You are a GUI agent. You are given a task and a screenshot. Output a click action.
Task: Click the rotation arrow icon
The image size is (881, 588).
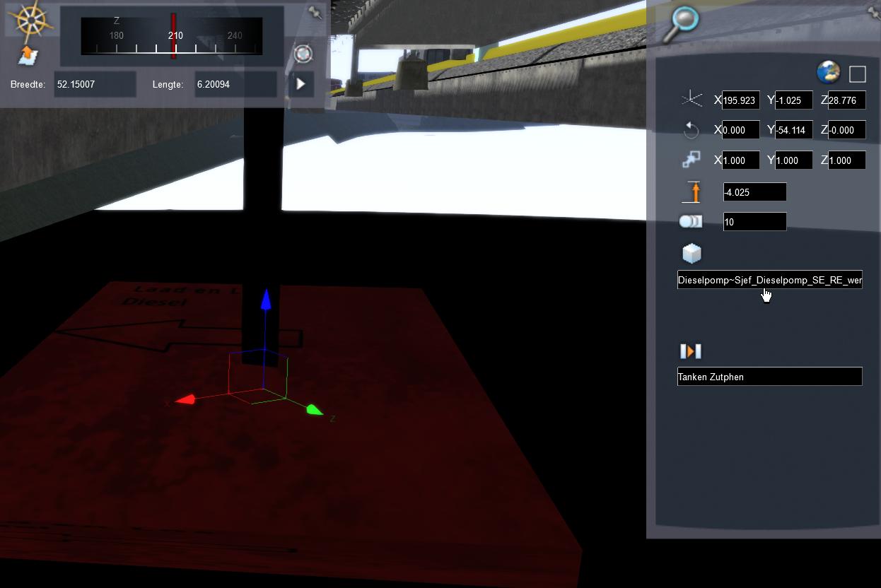[691, 130]
